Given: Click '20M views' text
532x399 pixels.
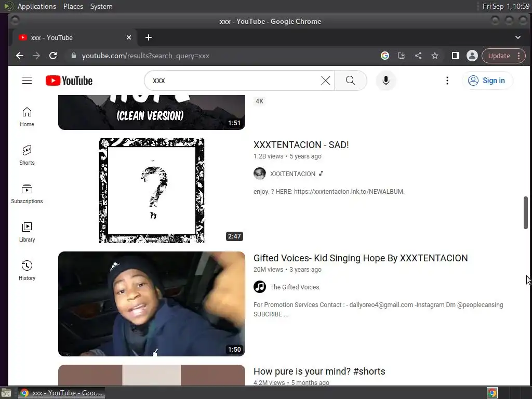Looking at the screenshot, I should pyautogui.click(x=268, y=270).
